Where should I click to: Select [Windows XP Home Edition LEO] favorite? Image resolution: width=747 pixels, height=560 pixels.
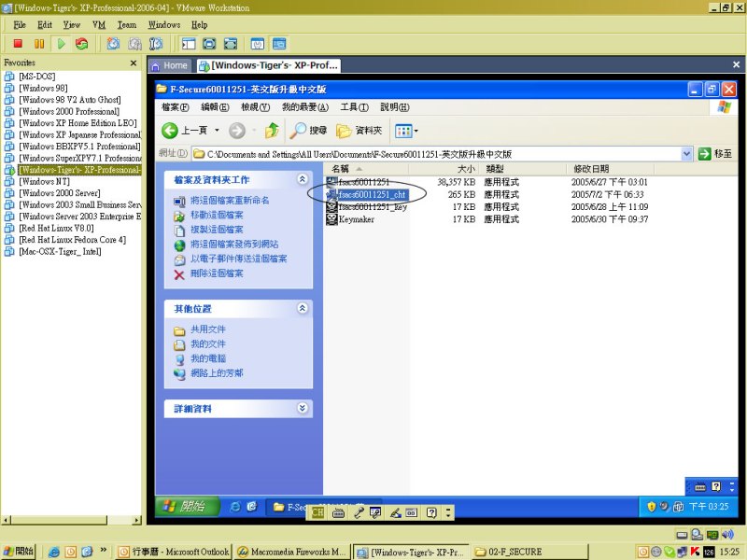point(78,123)
